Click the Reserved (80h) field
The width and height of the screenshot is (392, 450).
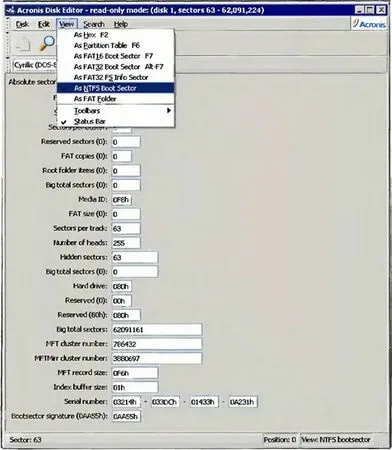126,315
